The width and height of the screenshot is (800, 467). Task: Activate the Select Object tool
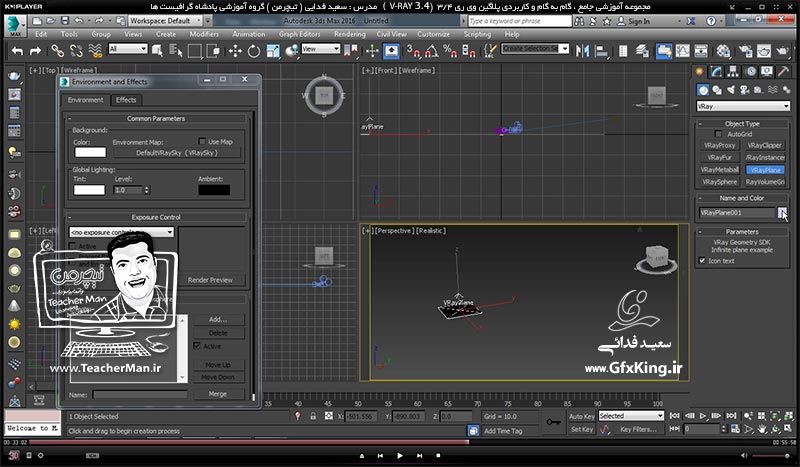(158, 51)
